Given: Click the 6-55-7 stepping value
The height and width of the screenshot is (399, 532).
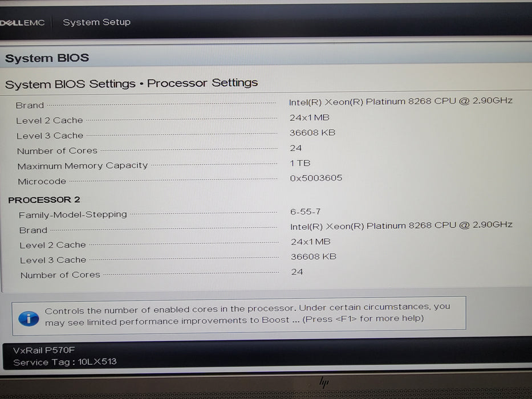Looking at the screenshot, I should click(306, 211).
